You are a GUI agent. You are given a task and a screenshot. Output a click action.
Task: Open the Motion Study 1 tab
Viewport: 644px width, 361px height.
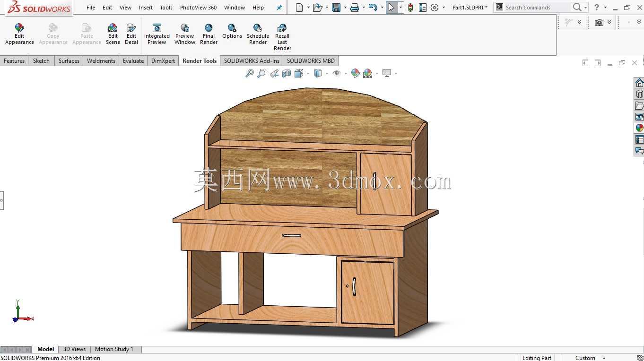coord(114,349)
